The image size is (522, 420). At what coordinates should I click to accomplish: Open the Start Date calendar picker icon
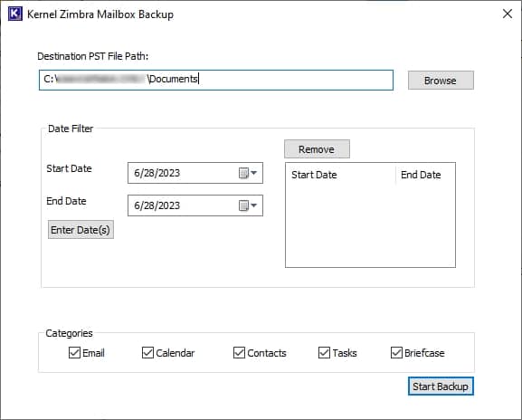[243, 173]
